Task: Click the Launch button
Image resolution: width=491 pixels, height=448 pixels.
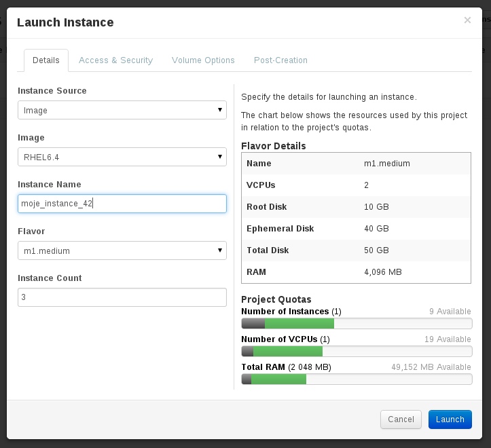Action: click(450, 419)
